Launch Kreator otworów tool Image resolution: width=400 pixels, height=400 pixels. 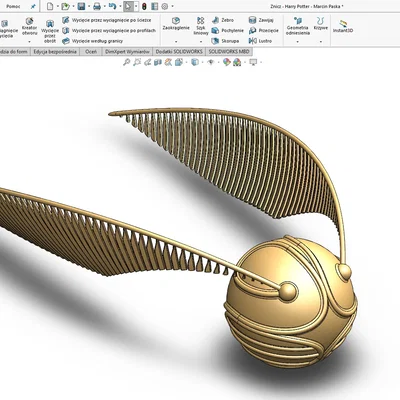[30, 26]
